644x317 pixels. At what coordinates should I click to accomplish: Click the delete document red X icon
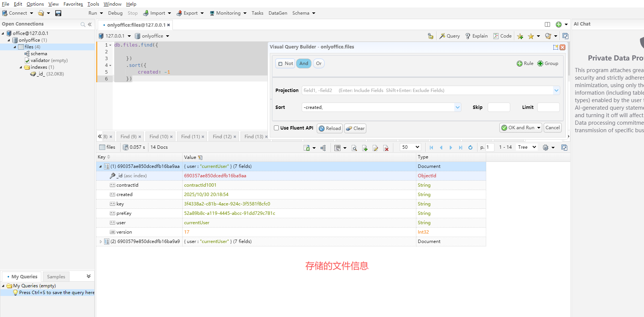[x=386, y=148]
